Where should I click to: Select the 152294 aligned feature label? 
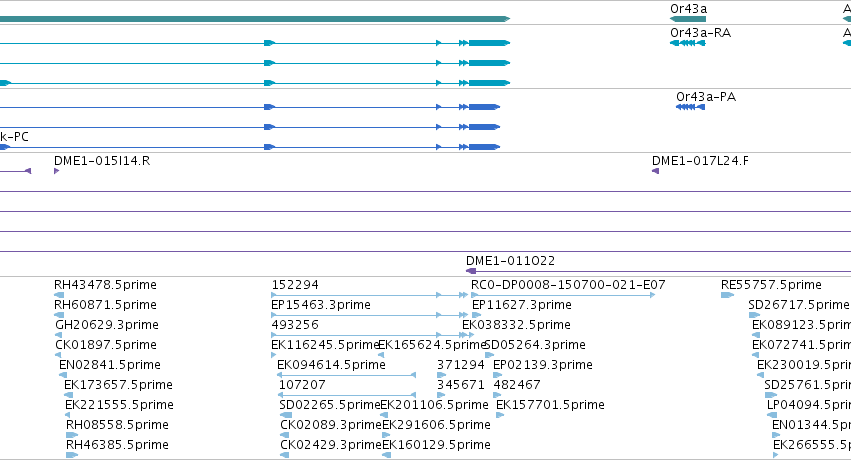[x=295, y=285]
